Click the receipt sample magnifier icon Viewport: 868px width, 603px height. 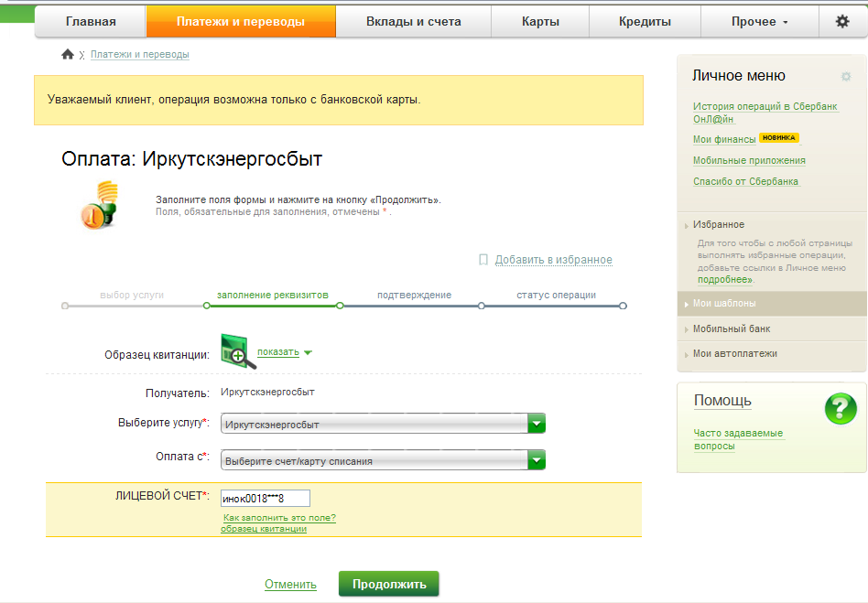point(238,351)
